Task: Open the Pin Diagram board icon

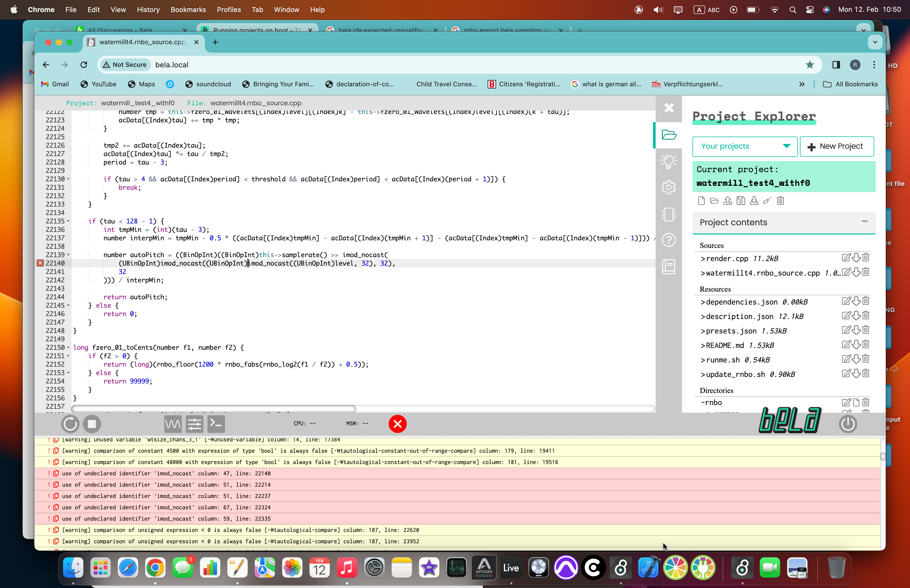Action: 668,214
